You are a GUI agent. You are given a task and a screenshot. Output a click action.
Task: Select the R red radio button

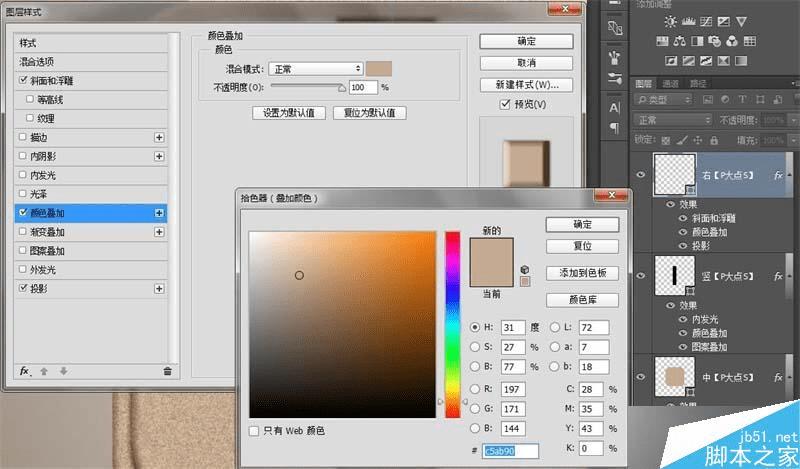[x=474, y=389]
